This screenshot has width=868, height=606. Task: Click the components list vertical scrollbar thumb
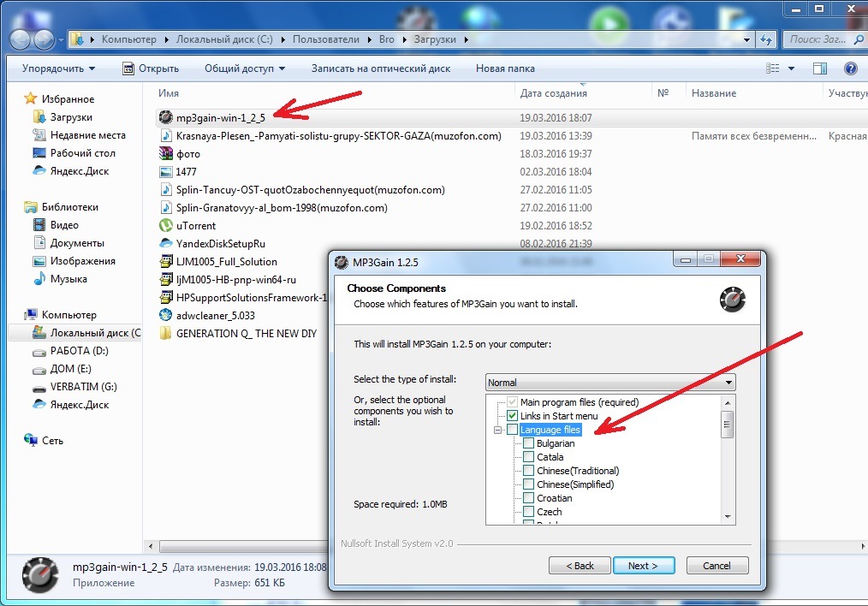pyautogui.click(x=727, y=425)
